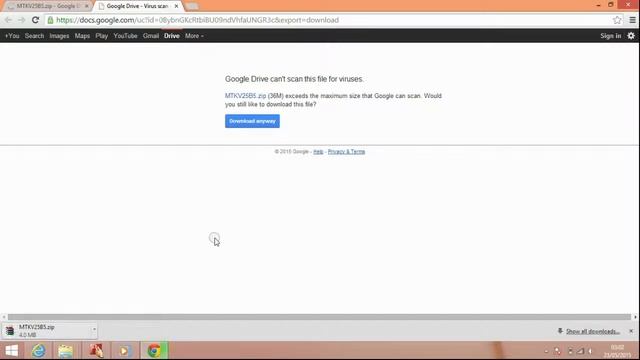Open the red paint app taskbar icon
This screenshot has width=640, height=360.
pos(96,351)
